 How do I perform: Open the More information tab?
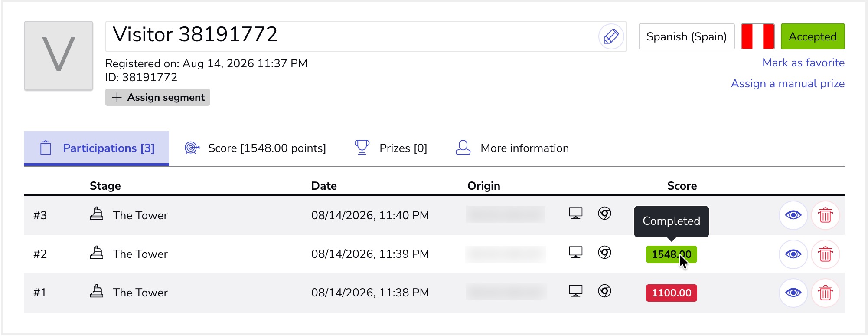click(512, 148)
